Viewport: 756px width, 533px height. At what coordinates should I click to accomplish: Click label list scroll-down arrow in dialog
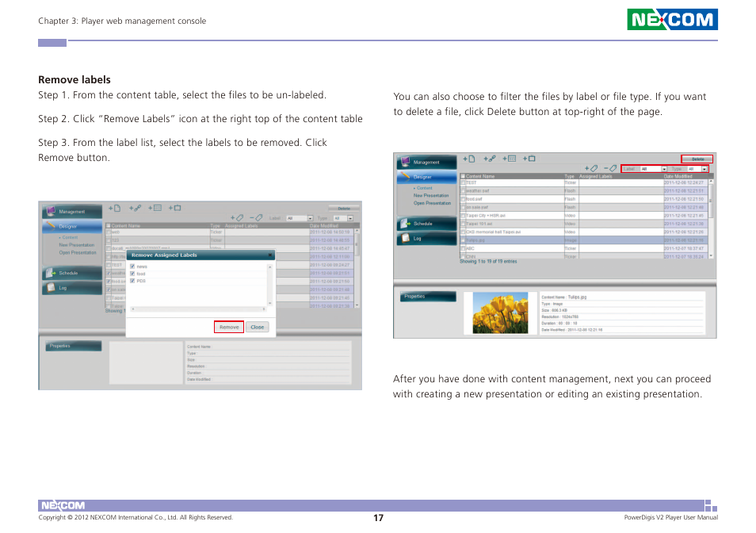(x=270, y=304)
